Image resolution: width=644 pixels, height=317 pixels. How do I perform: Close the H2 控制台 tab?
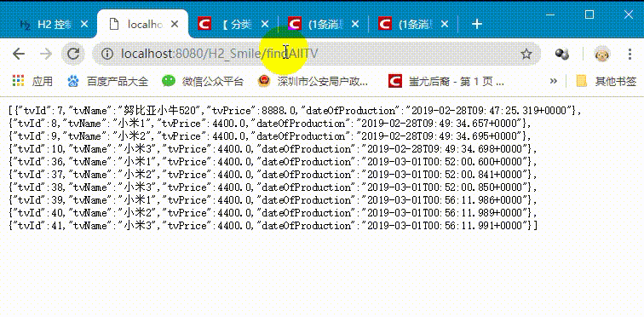[x=83, y=25]
